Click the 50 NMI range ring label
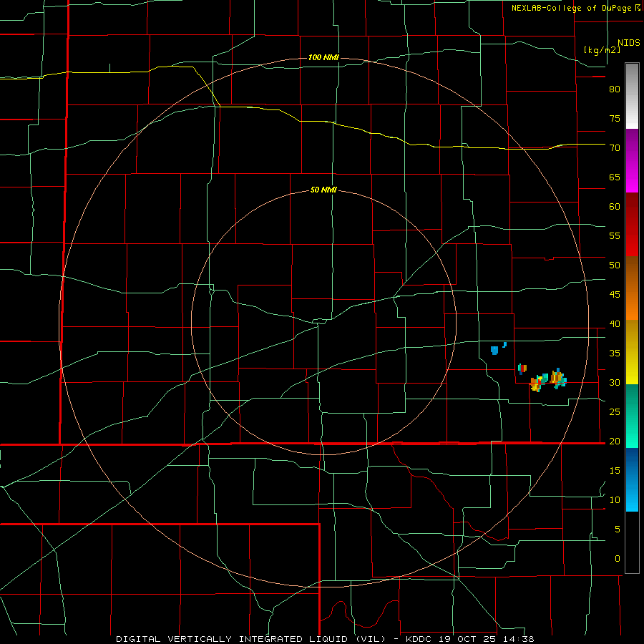Image resolution: width=644 pixels, height=644 pixels. coord(323,190)
